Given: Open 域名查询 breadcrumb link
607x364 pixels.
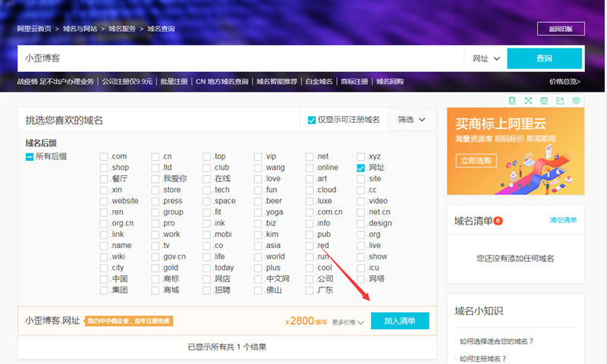Looking at the screenshot, I should [x=161, y=29].
